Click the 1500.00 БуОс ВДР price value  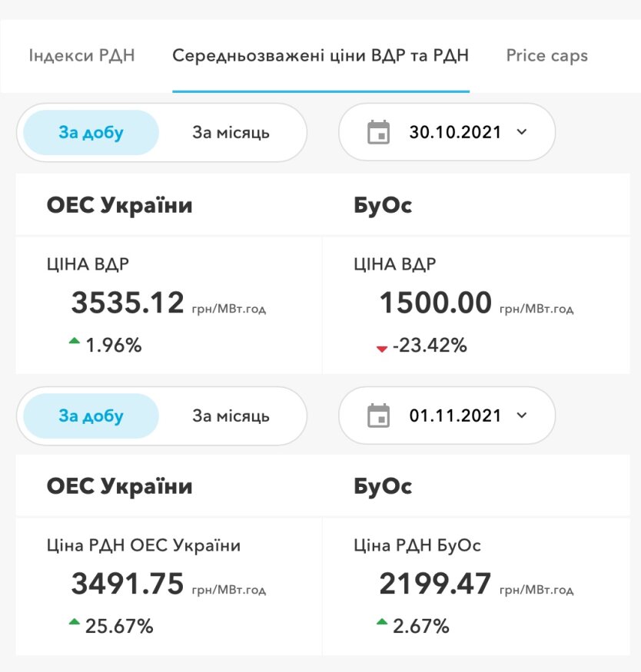[435, 303]
